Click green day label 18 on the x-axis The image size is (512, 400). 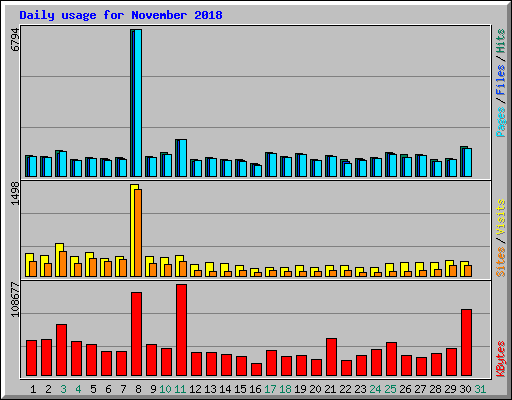click(285, 389)
